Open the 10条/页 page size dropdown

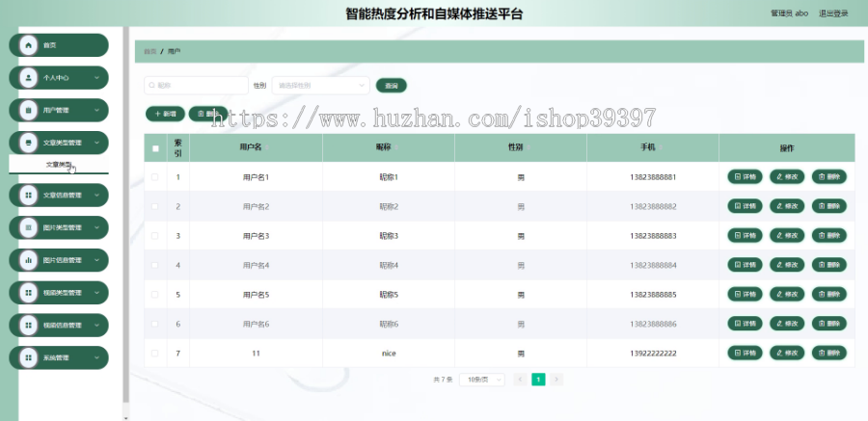click(481, 380)
